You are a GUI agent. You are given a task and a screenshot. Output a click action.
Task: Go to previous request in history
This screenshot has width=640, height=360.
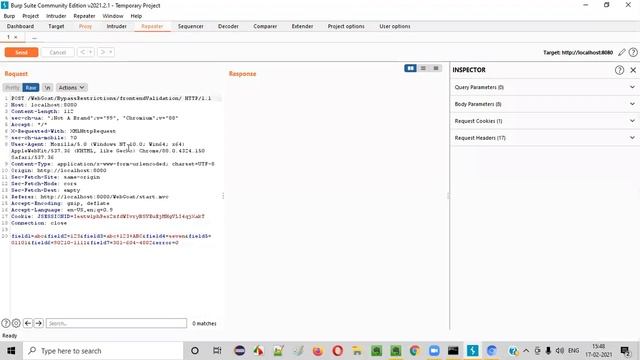click(x=83, y=52)
